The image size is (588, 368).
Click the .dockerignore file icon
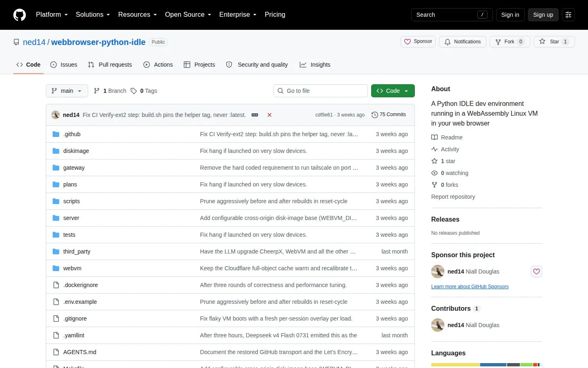[56, 285]
